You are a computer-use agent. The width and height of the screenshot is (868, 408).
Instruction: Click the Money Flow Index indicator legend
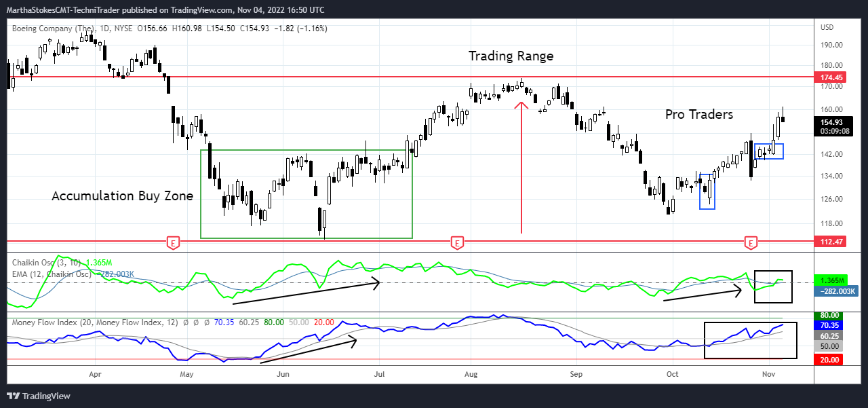[96, 322]
